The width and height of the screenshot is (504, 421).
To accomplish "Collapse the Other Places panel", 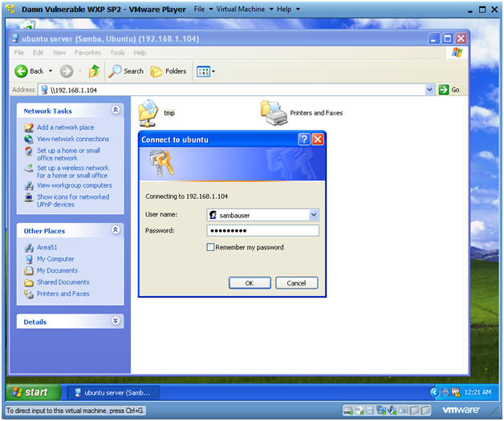I will pyautogui.click(x=116, y=229).
